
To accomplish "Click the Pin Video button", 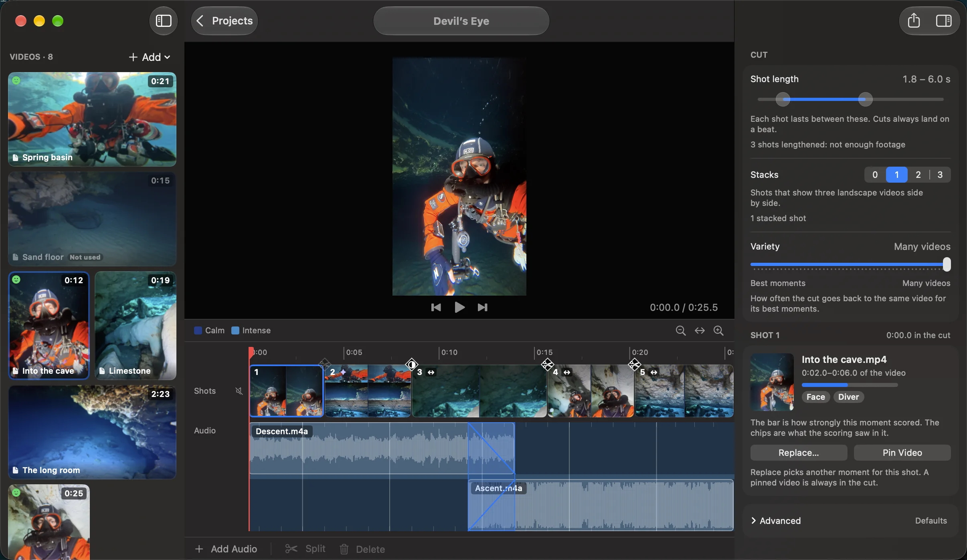I will point(902,453).
